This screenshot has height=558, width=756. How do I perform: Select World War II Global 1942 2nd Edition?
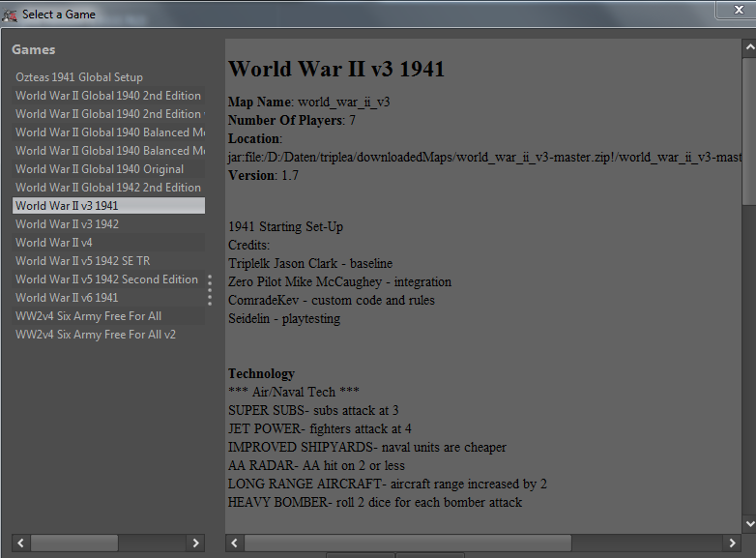108,188
